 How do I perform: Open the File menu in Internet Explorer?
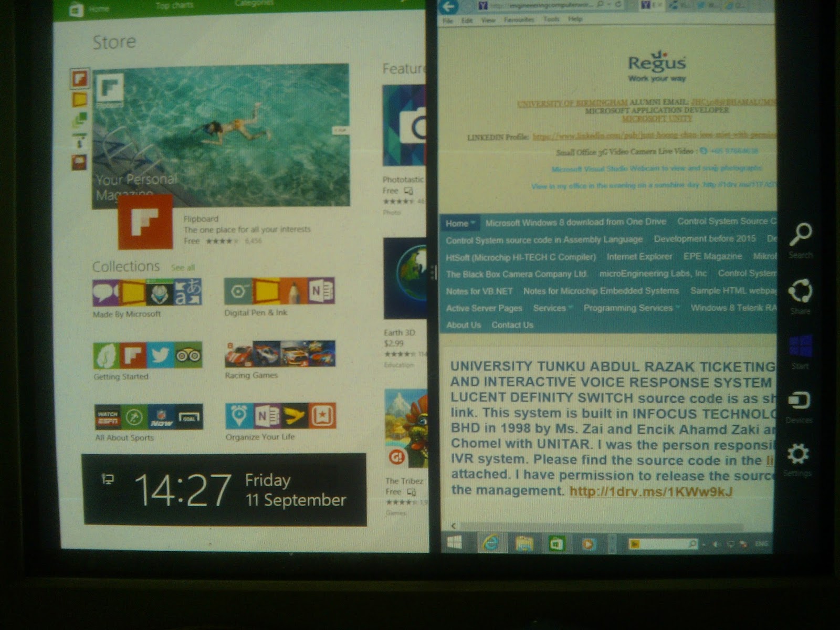click(447, 20)
